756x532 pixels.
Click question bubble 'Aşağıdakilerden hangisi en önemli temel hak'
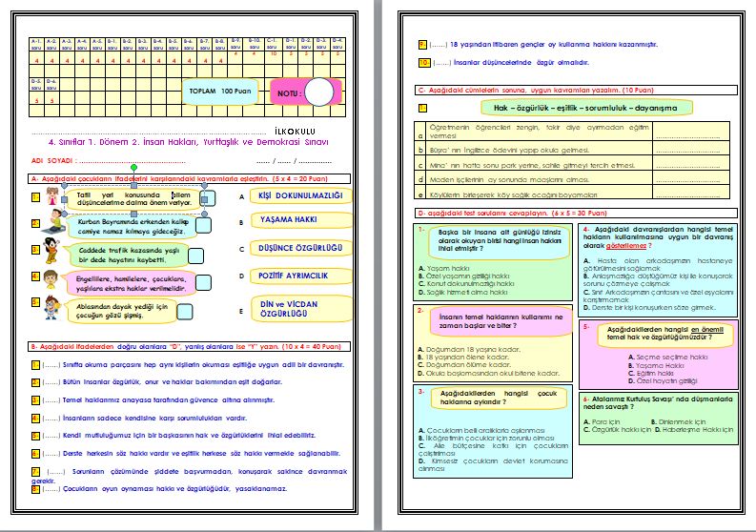tap(664, 334)
